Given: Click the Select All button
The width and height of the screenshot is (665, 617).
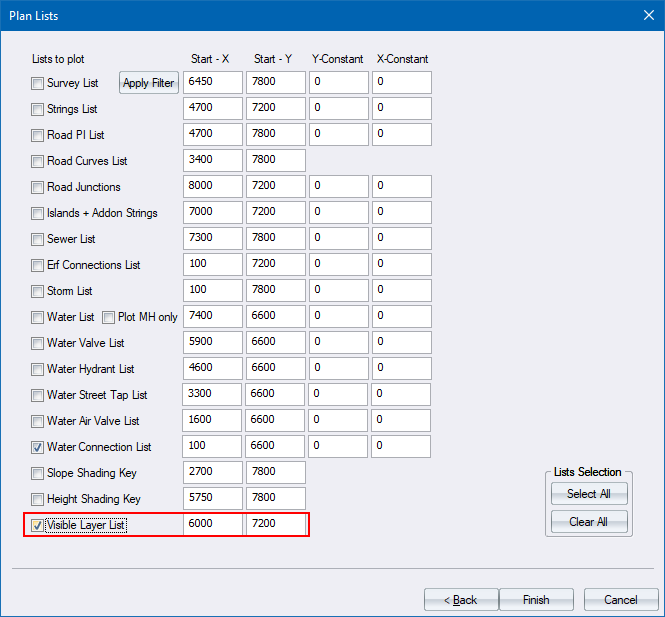Looking at the screenshot, I should click(588, 494).
